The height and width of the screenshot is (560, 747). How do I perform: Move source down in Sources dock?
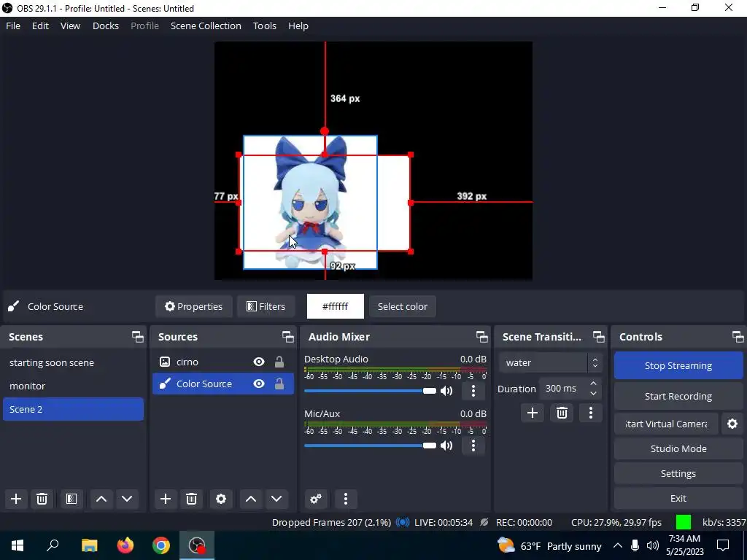click(276, 499)
